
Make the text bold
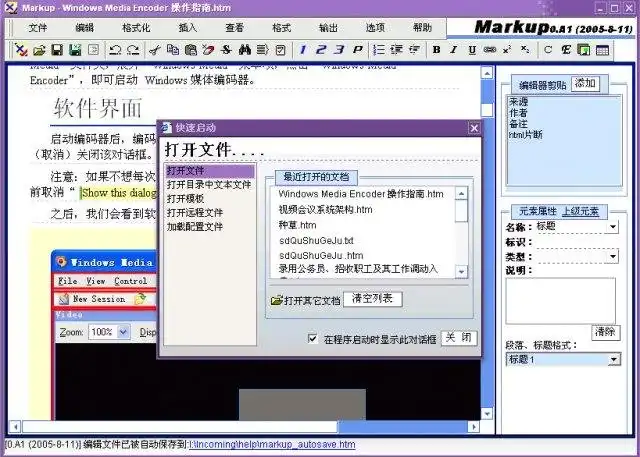click(x=436, y=50)
